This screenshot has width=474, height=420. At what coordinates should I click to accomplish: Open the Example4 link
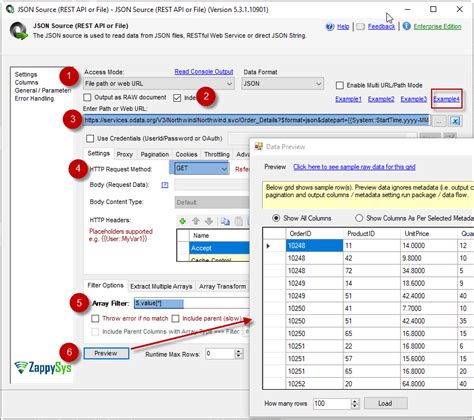coord(446,99)
